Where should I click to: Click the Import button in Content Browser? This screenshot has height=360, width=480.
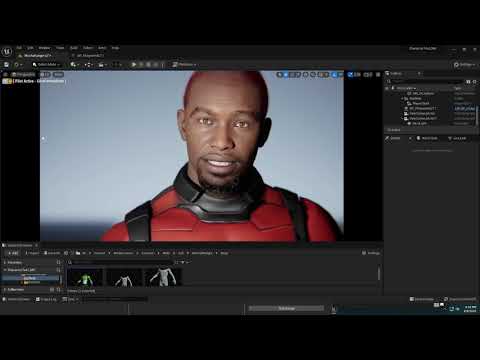point(32,253)
